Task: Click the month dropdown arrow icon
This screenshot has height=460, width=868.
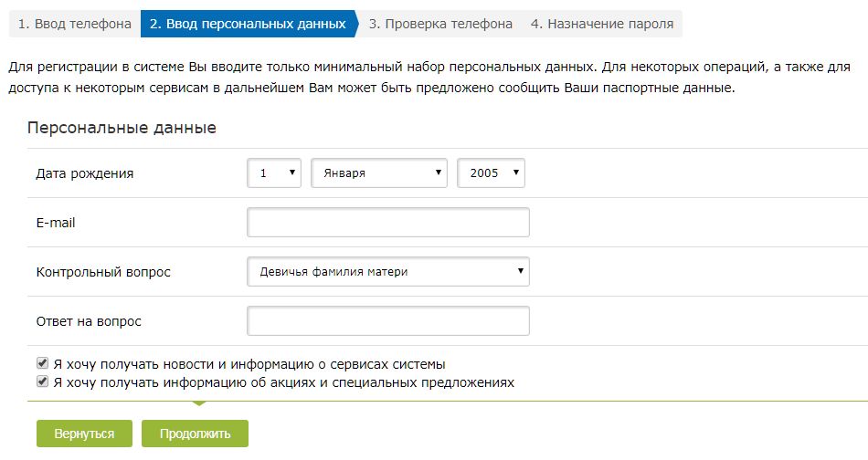Action: [439, 173]
